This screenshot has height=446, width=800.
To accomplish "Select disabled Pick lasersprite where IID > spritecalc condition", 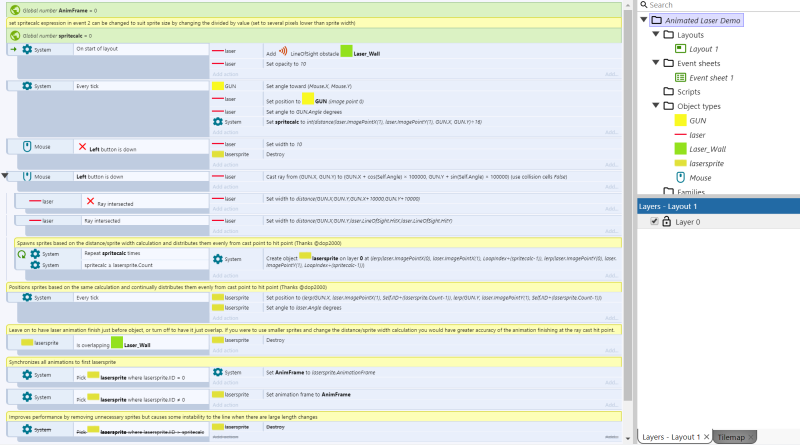I will tap(141, 430).
